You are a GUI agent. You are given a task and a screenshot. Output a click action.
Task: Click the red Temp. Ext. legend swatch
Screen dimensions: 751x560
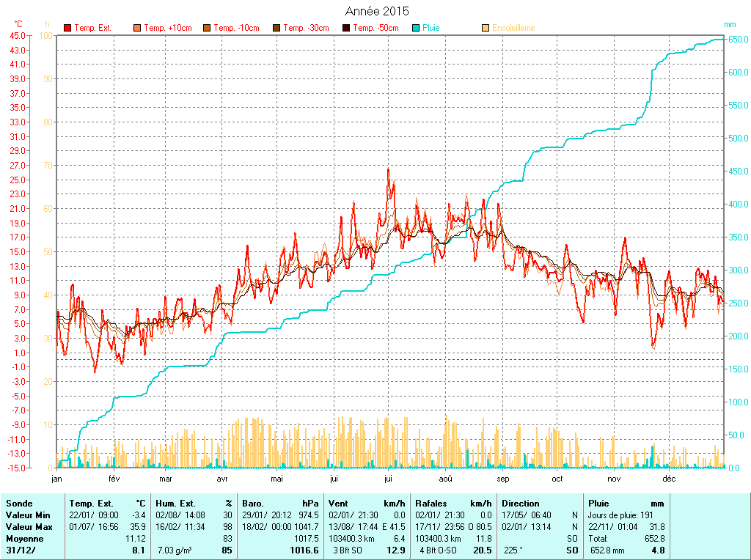pyautogui.click(x=67, y=28)
